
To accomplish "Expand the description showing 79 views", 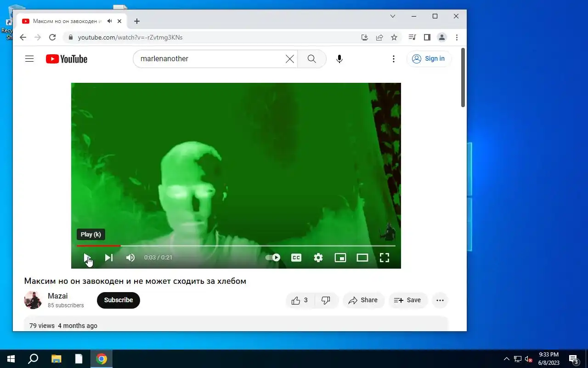I will 236,324.
